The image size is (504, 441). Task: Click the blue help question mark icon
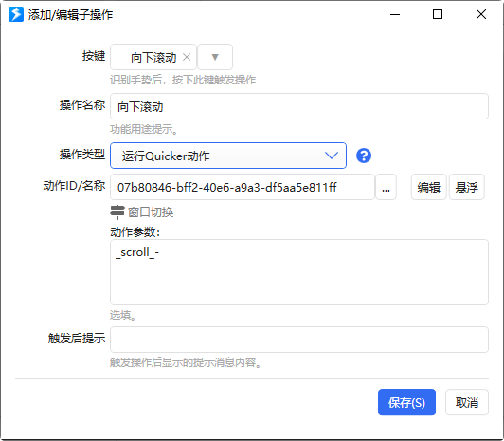pyautogui.click(x=364, y=156)
